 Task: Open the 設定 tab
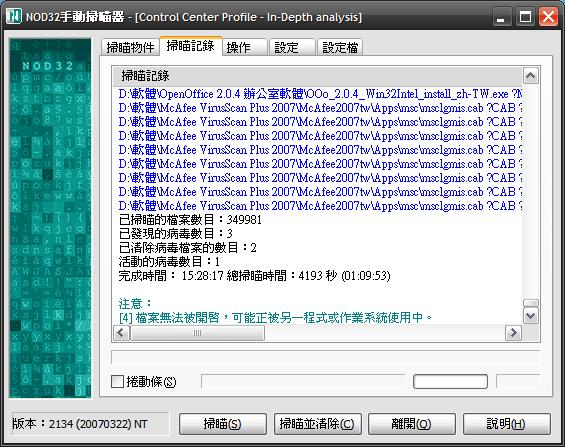tap(292, 47)
